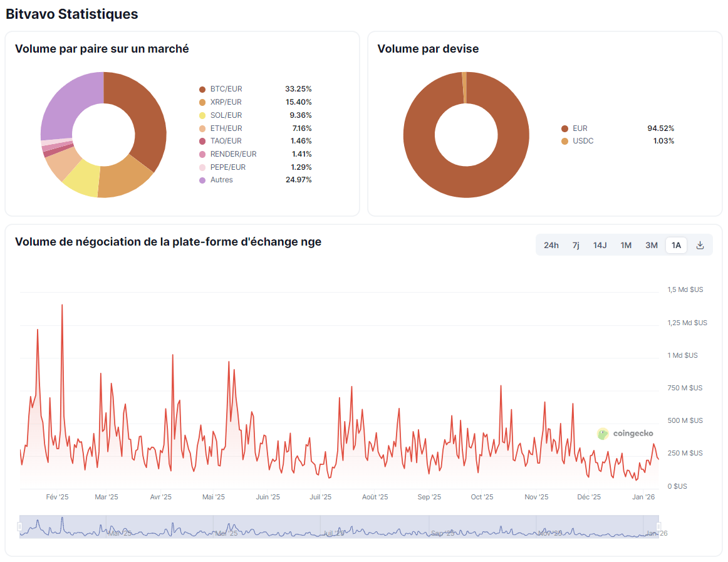728x562 pixels.
Task: Click the TAO/EUR legend marker
Action: [x=202, y=140]
